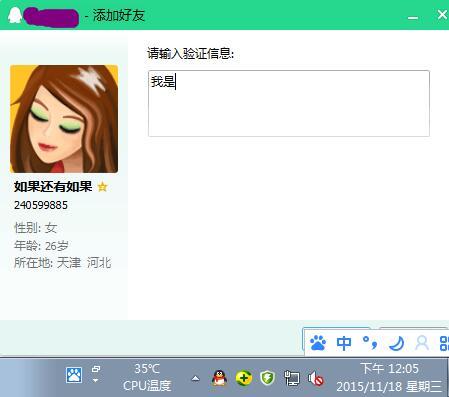
Task: Click the location line 所在地: 天津 河北
Action: click(x=62, y=263)
